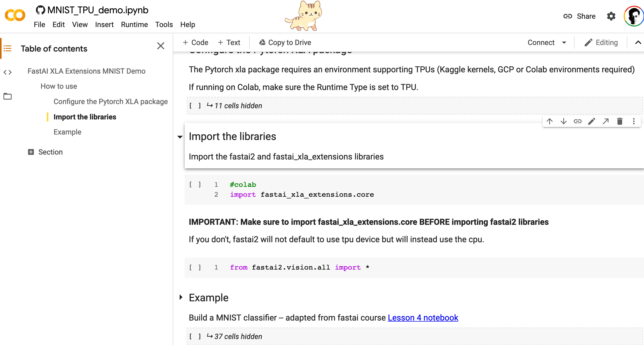Move the cell down with the arrow icon
The height and width of the screenshot is (345, 644).
pos(564,121)
